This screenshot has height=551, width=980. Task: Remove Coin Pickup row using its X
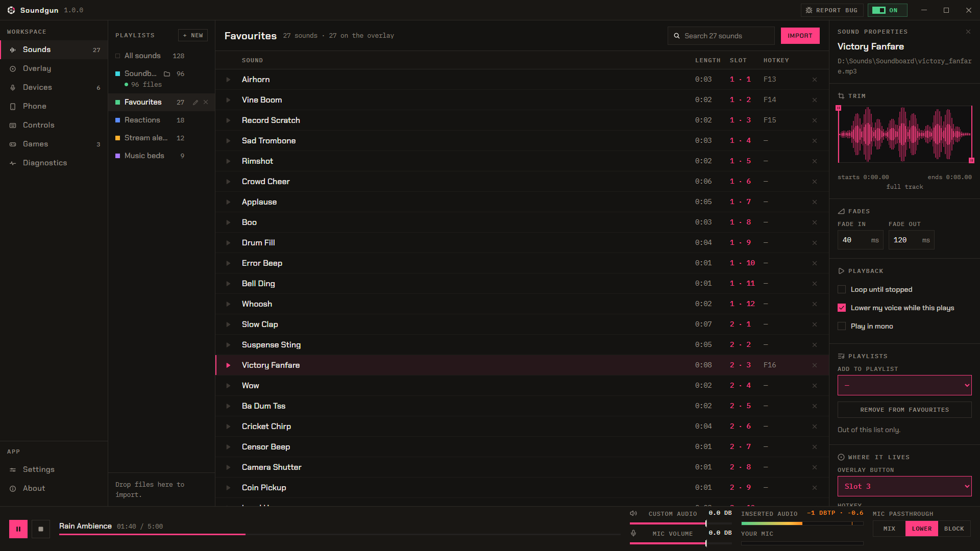pyautogui.click(x=815, y=488)
